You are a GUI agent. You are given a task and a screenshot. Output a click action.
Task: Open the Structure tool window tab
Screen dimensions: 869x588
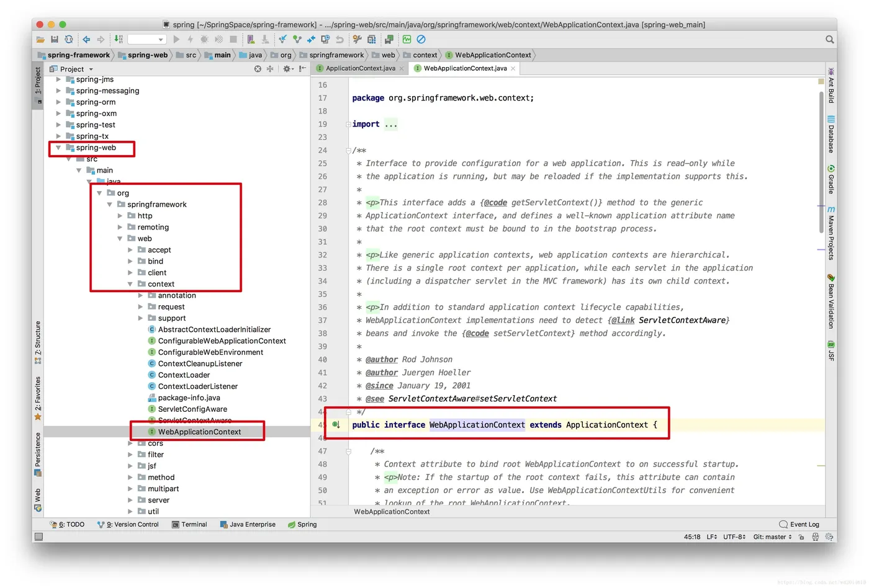pyautogui.click(x=38, y=342)
